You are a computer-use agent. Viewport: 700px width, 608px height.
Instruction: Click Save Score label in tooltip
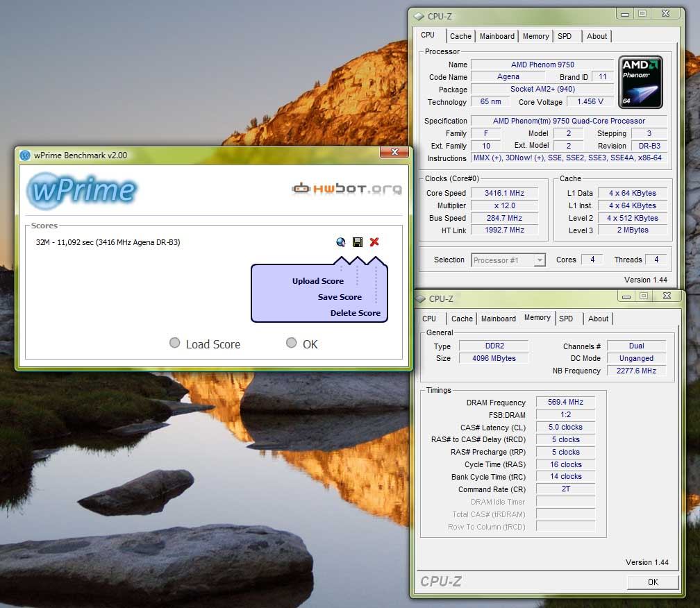[x=340, y=297]
